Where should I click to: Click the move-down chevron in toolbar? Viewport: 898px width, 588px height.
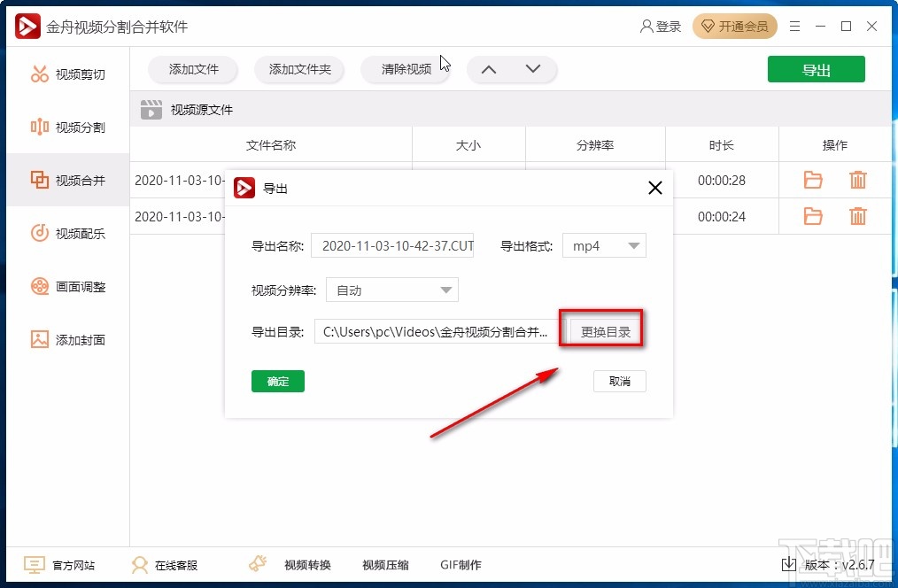[x=533, y=68]
